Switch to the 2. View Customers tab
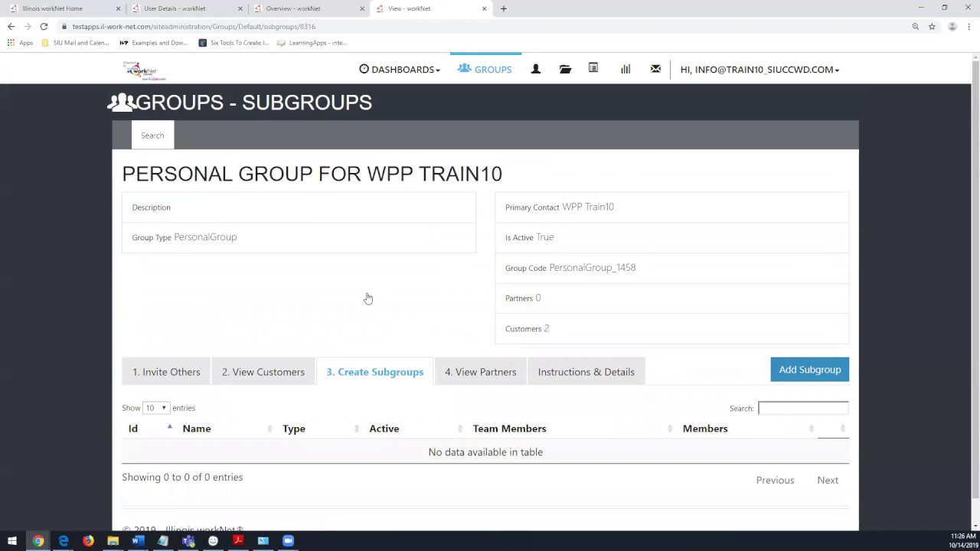Image resolution: width=980 pixels, height=551 pixels. tap(263, 372)
